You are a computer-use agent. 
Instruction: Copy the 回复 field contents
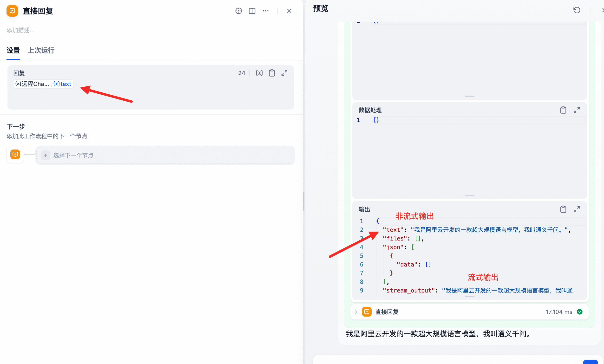pos(272,73)
